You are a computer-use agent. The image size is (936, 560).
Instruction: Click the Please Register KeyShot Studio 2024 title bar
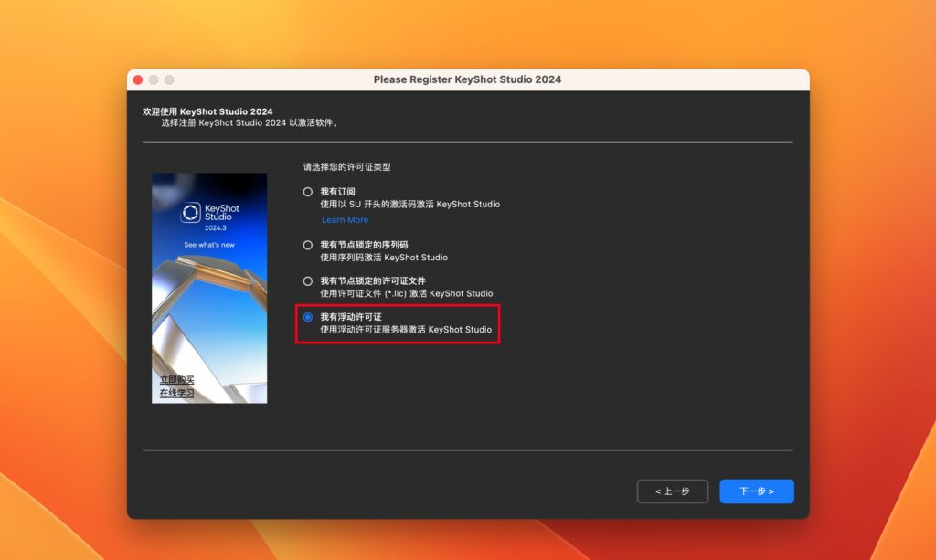pyautogui.click(x=468, y=79)
